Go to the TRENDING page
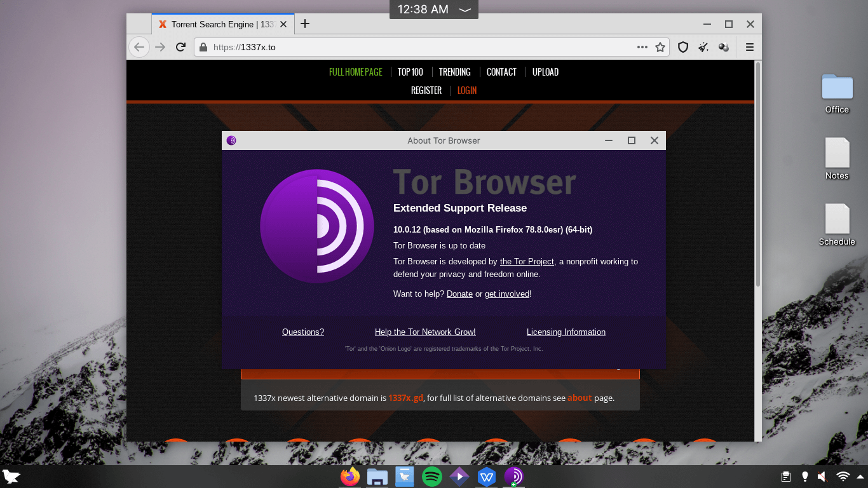The width and height of the screenshot is (868, 488). click(x=455, y=72)
